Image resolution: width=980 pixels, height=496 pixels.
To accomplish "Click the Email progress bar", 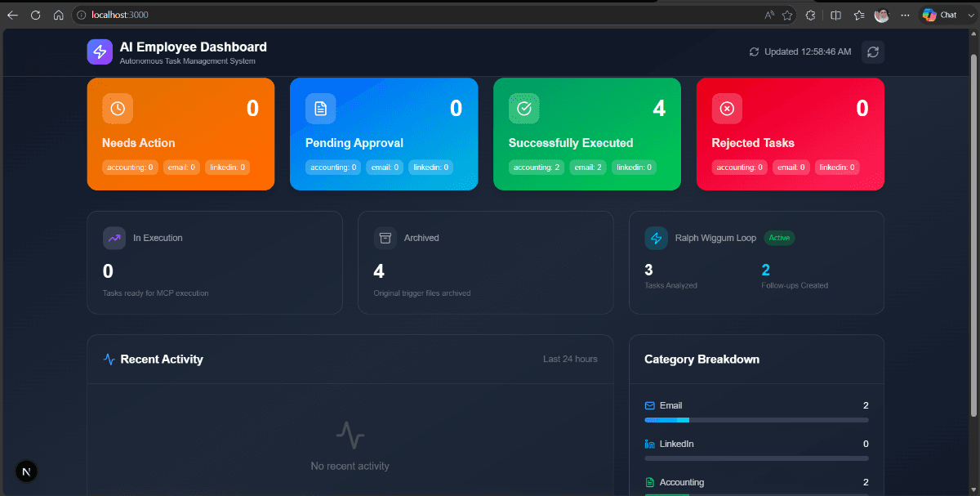I will pyautogui.click(x=756, y=420).
